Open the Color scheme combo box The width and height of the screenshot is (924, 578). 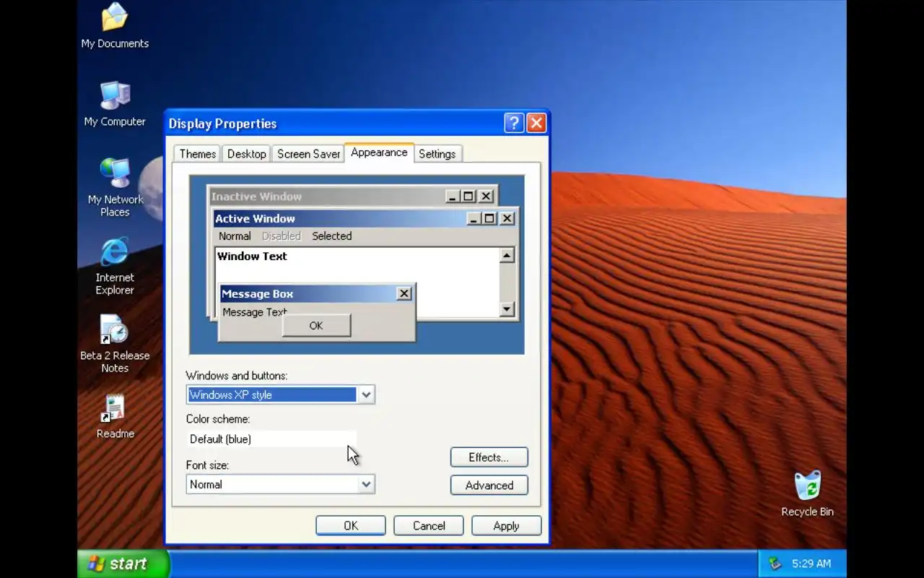271,439
